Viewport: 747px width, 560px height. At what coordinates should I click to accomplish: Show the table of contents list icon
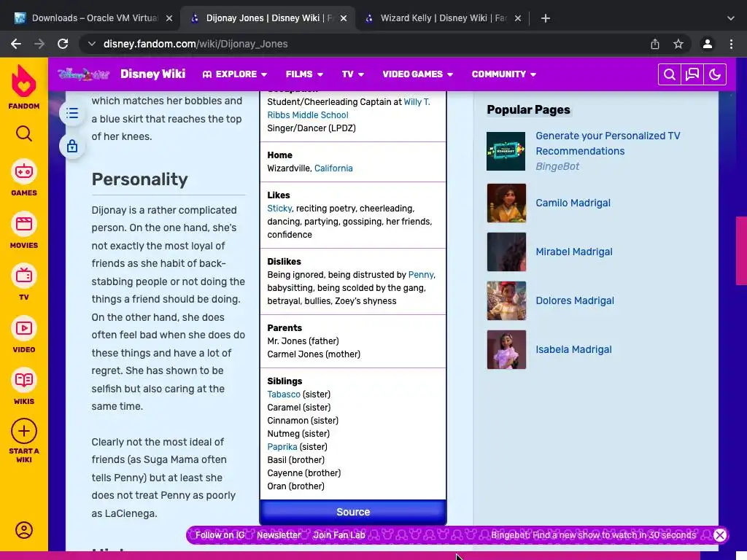click(x=72, y=113)
